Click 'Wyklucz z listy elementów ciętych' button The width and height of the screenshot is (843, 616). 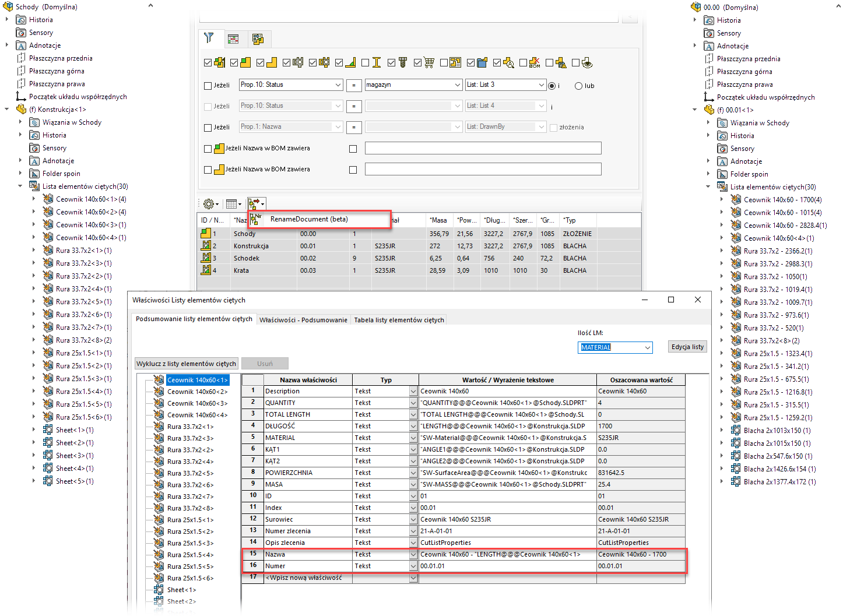click(186, 364)
